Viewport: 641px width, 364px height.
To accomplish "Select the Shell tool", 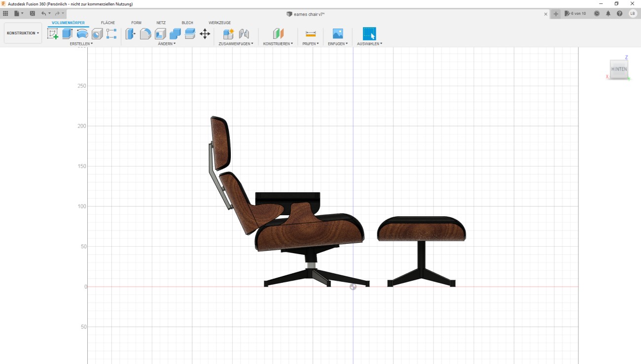I will tap(160, 33).
